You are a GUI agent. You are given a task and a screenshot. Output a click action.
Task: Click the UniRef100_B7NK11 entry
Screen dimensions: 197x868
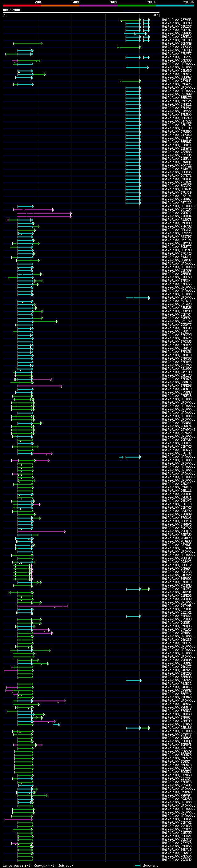click(x=177, y=104)
